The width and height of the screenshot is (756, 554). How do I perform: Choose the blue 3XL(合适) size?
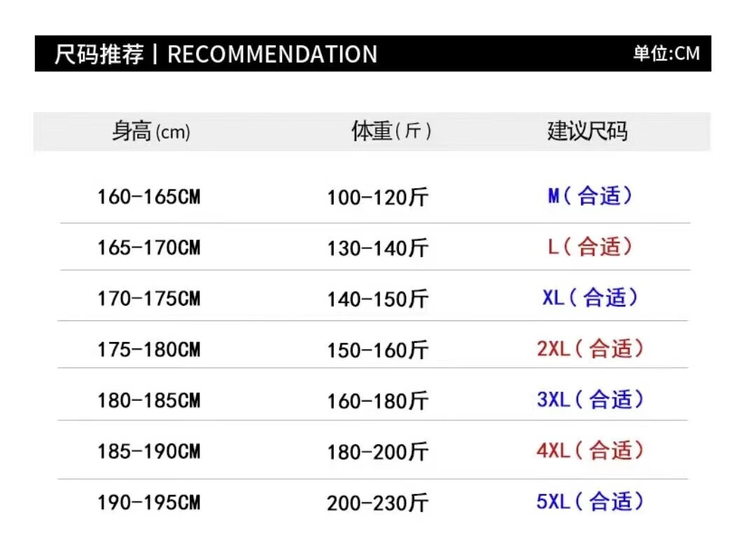pyautogui.click(x=589, y=399)
